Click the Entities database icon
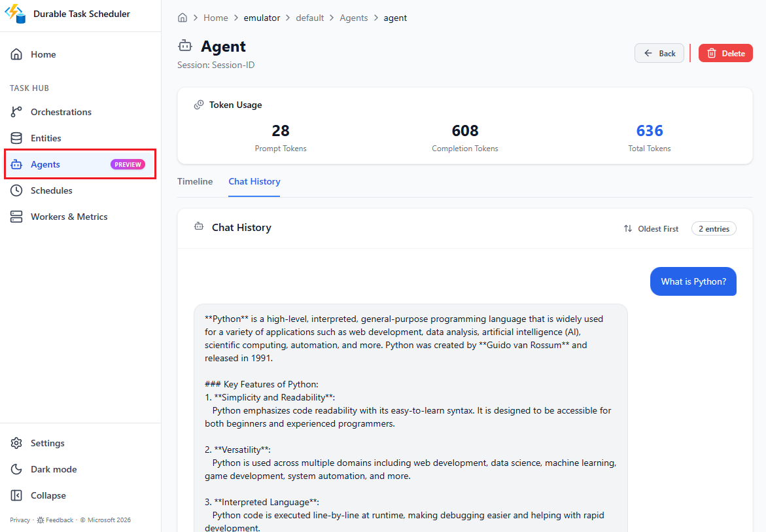 16,138
